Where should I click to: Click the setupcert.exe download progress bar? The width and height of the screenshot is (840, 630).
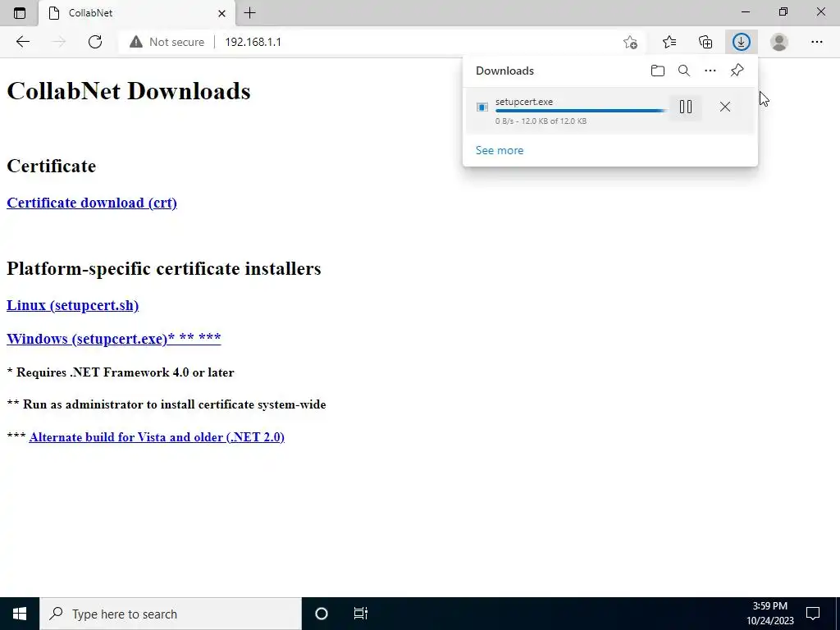pos(581,111)
